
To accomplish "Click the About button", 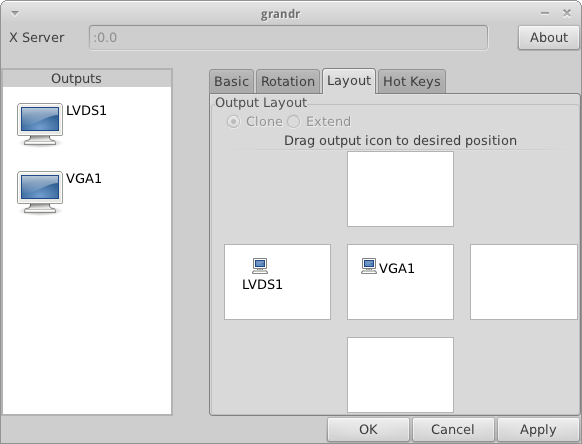I will [x=549, y=37].
